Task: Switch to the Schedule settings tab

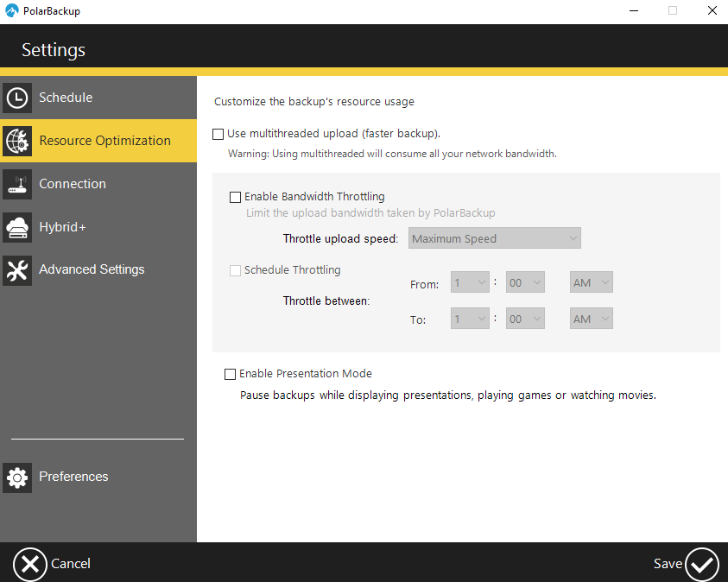Action: (x=98, y=98)
